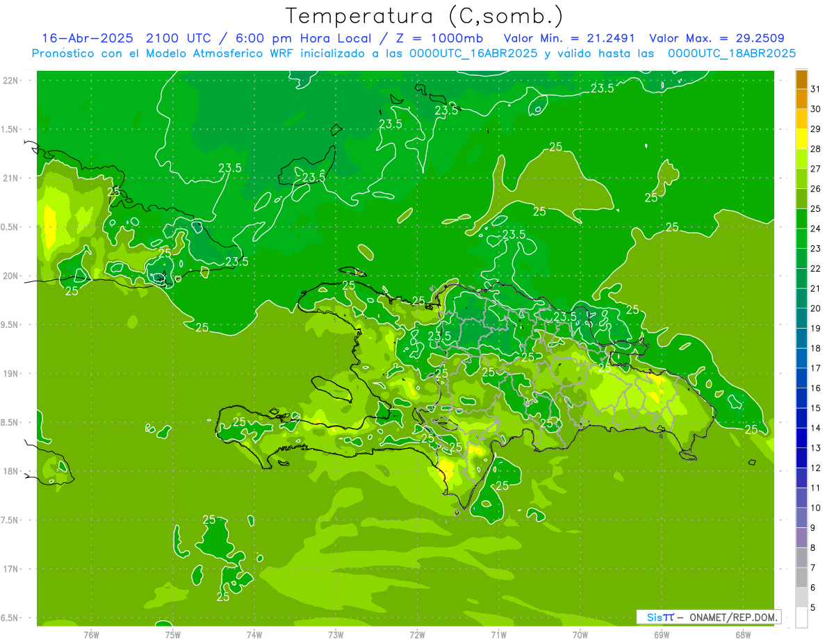Click the "Valor Max. = 29.2509" value
Screen dimensions: 834x644
(717, 38)
